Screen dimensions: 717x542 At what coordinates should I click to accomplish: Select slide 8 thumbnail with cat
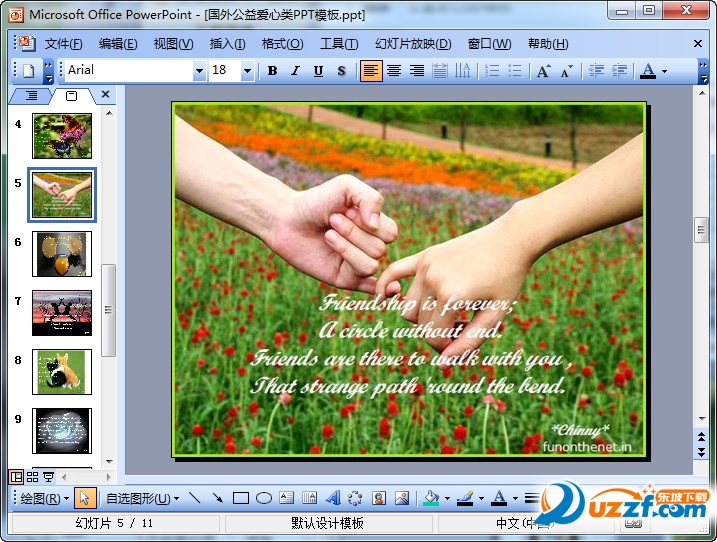(x=62, y=371)
